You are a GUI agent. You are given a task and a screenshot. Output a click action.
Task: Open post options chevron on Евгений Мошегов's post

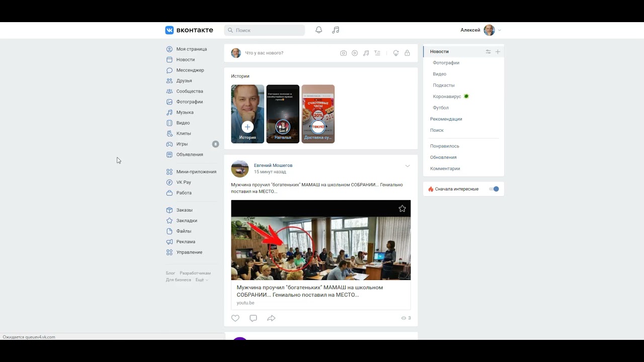click(x=408, y=166)
